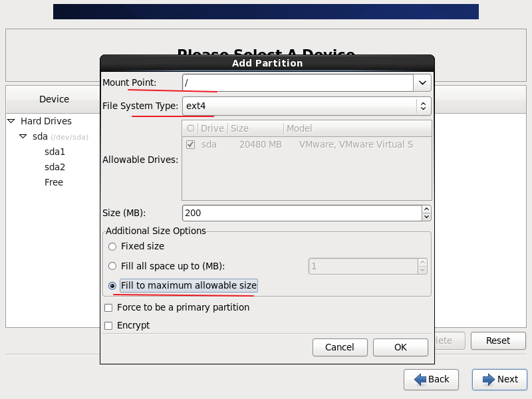Enable the Encrypt checkbox
Viewport: 532px width, 399px height.
click(108, 326)
